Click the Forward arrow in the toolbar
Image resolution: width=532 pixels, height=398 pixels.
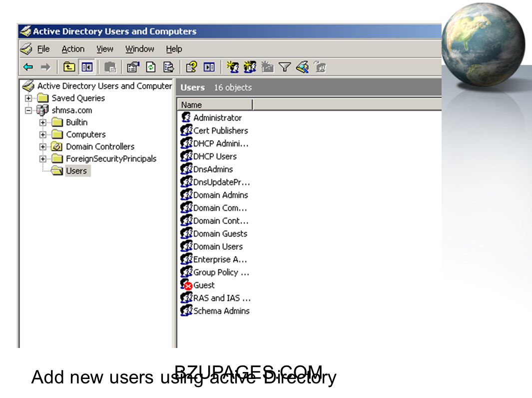click(45, 67)
